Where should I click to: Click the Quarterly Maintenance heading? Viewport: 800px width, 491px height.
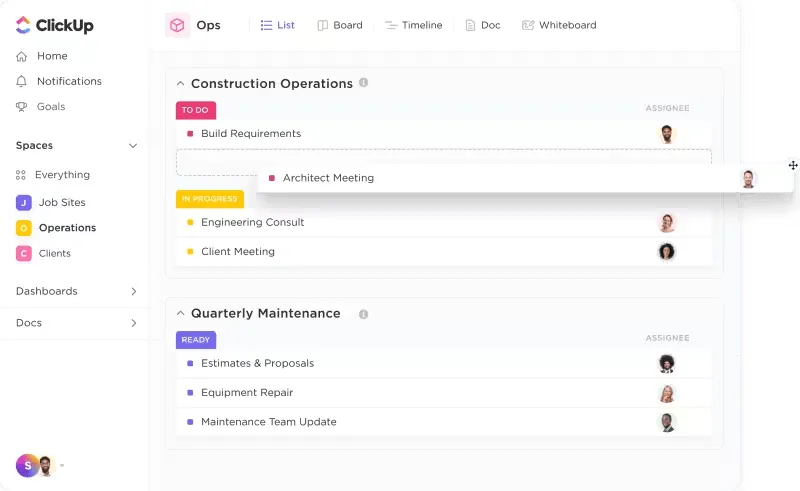point(266,313)
